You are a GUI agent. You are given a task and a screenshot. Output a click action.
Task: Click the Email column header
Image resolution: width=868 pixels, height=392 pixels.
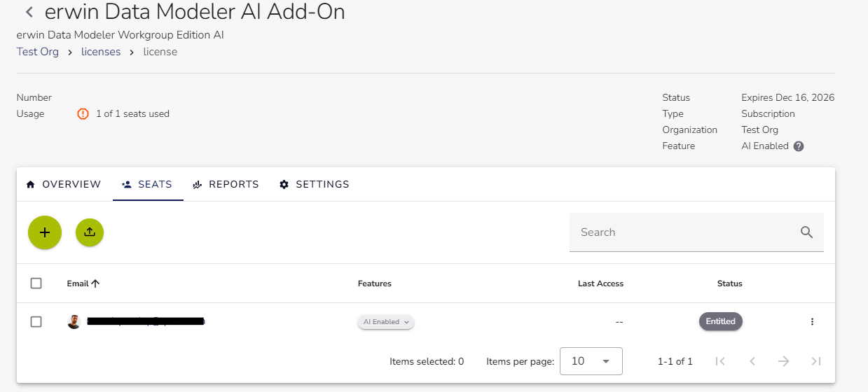[78, 283]
